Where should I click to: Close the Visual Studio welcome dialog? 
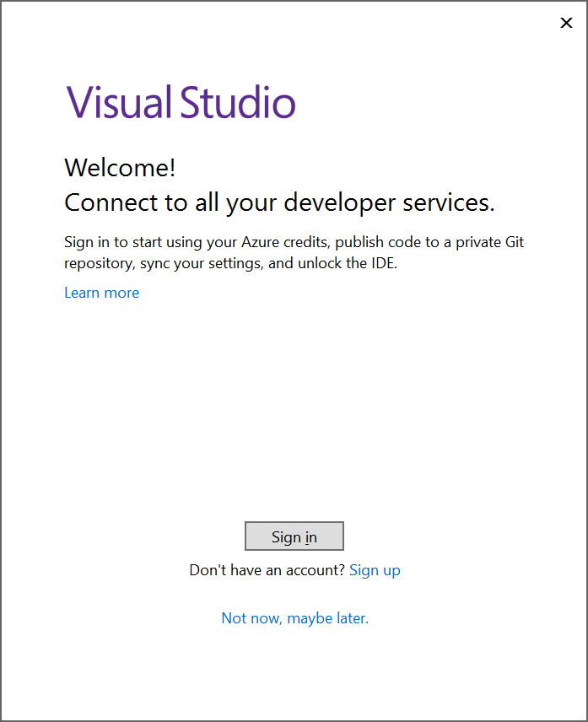coord(566,23)
